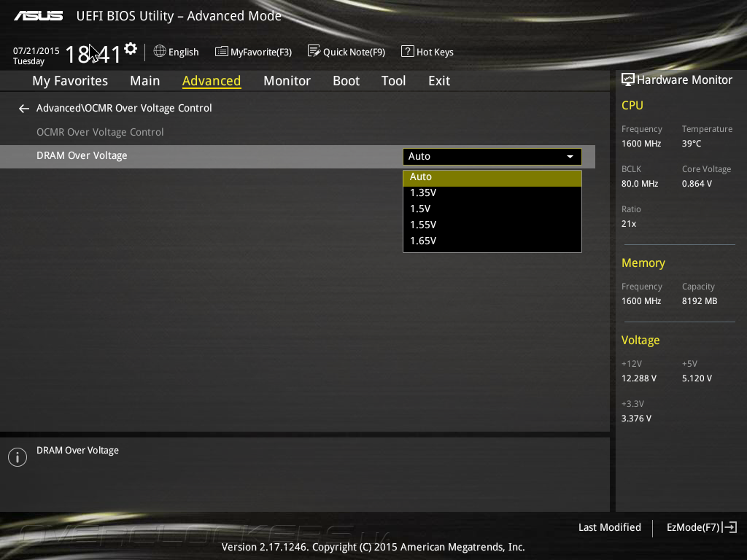Click the 18:41 clock display

click(93, 54)
